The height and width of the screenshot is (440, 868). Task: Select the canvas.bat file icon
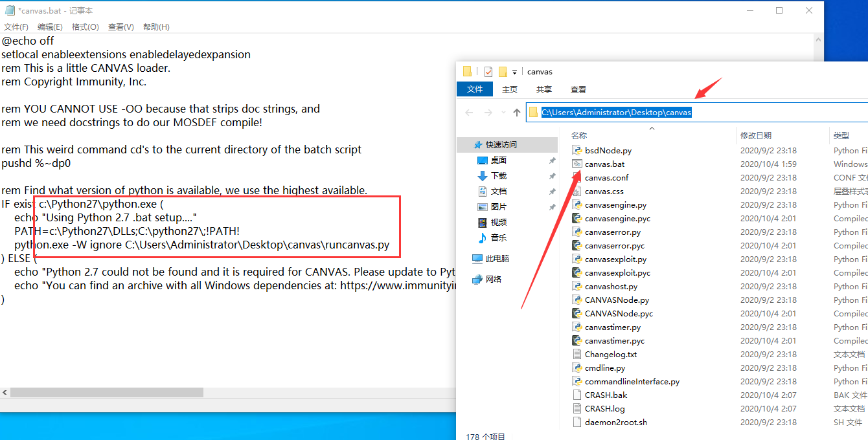coord(577,164)
